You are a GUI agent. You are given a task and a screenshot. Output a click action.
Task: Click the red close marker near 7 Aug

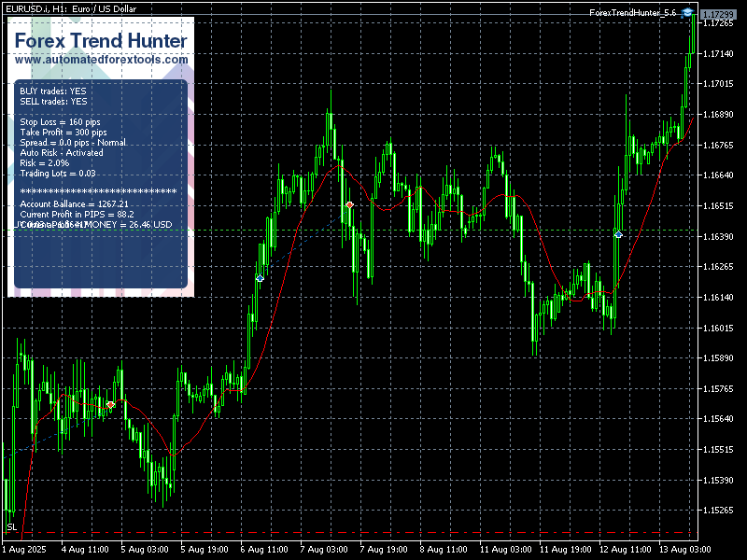pos(349,204)
